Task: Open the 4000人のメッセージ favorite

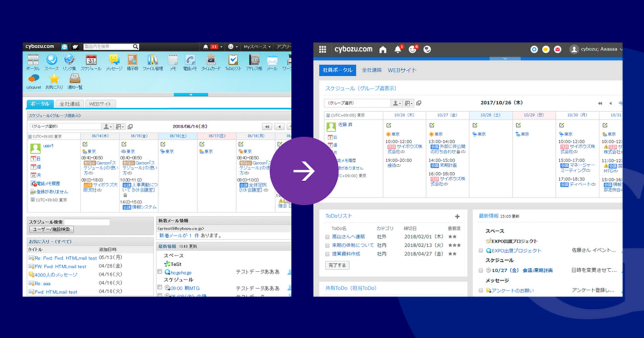Action: pos(55,275)
